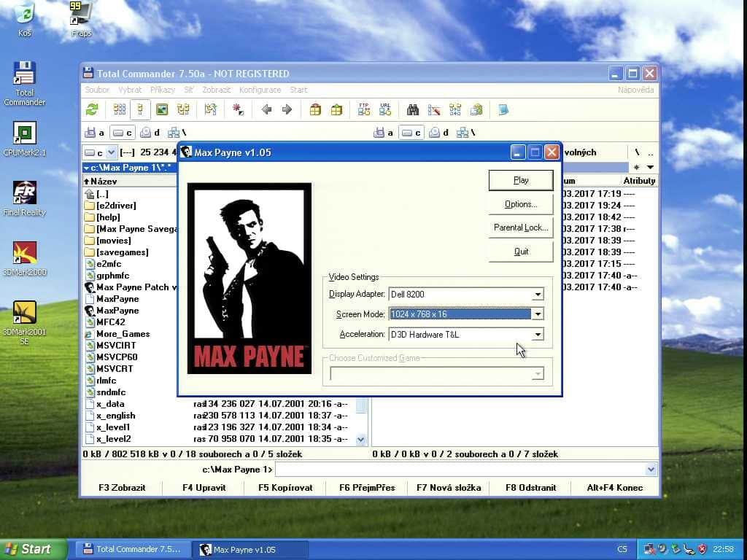Open the Nápověda menu
The image size is (747, 560).
coord(635,90)
